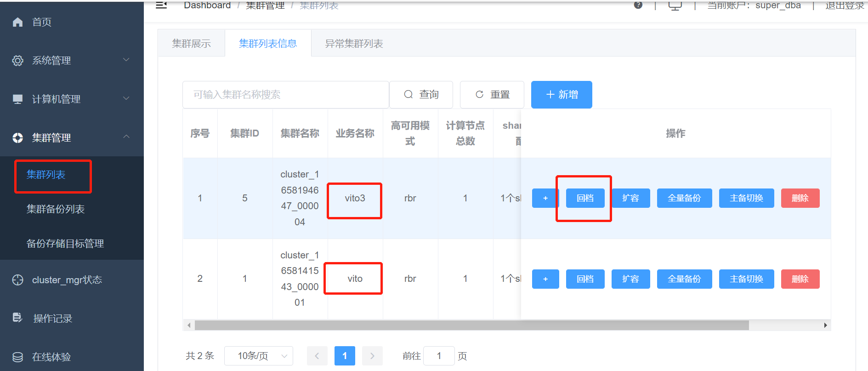Click the 退出登录 logout link
868x371 pixels.
coord(845,5)
